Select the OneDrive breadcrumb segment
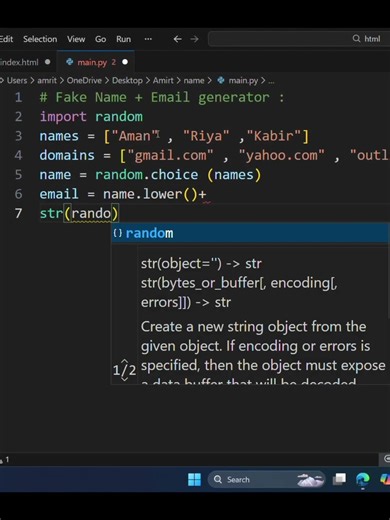This screenshot has width=390, height=520. 84,80
